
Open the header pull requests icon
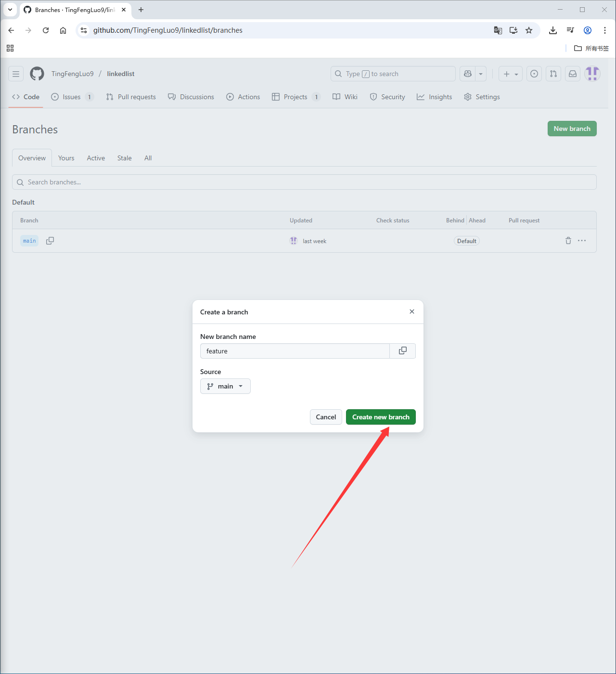pos(553,74)
